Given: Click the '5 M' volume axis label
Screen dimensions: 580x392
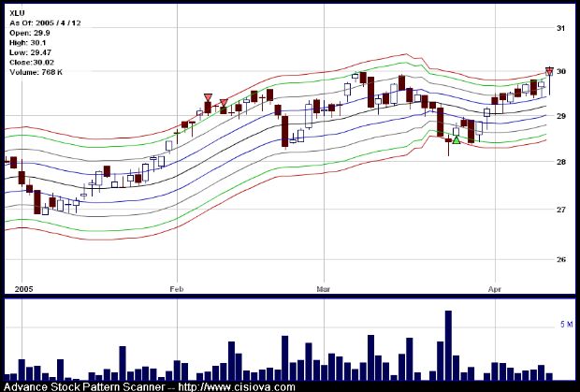Looking at the screenshot, I should [x=566, y=325].
